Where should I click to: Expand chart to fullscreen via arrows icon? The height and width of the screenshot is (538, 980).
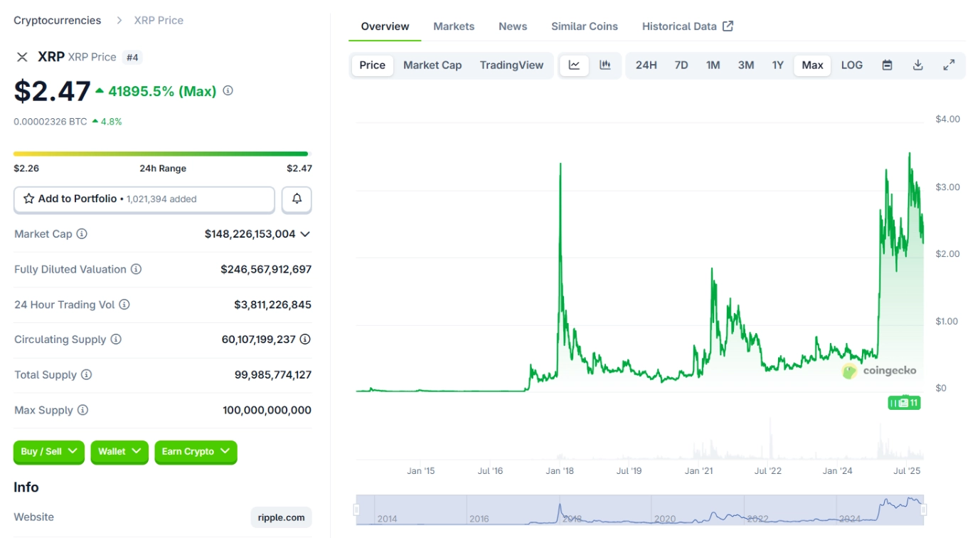point(949,65)
